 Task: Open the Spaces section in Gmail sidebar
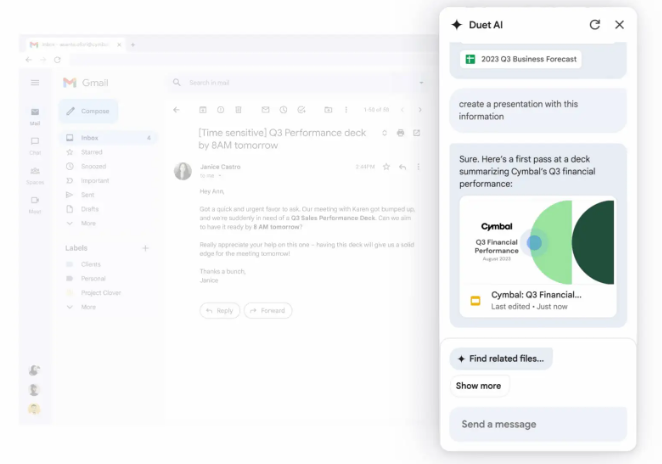[35, 175]
